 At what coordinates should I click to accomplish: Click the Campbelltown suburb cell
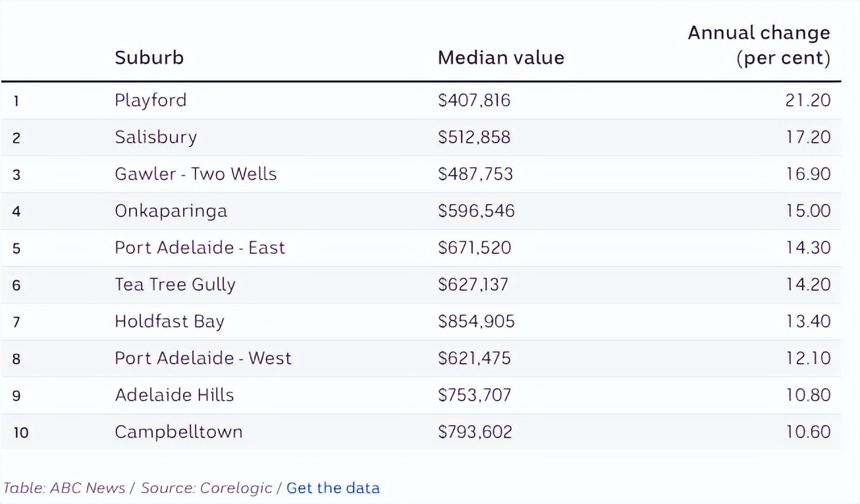click(178, 432)
